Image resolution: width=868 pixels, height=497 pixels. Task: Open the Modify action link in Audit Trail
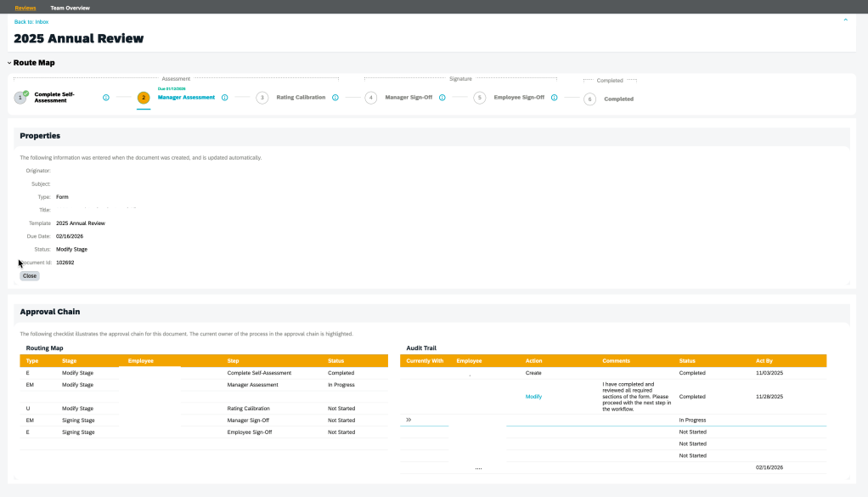click(x=533, y=397)
